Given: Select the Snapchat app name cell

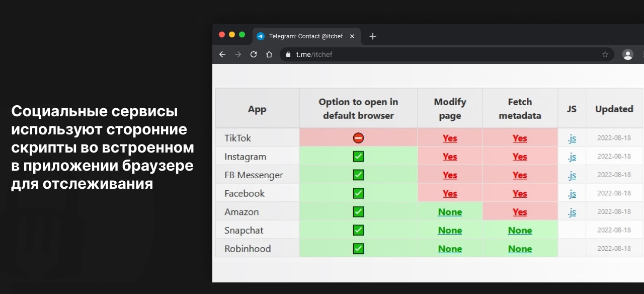Looking at the screenshot, I should 257,230.
